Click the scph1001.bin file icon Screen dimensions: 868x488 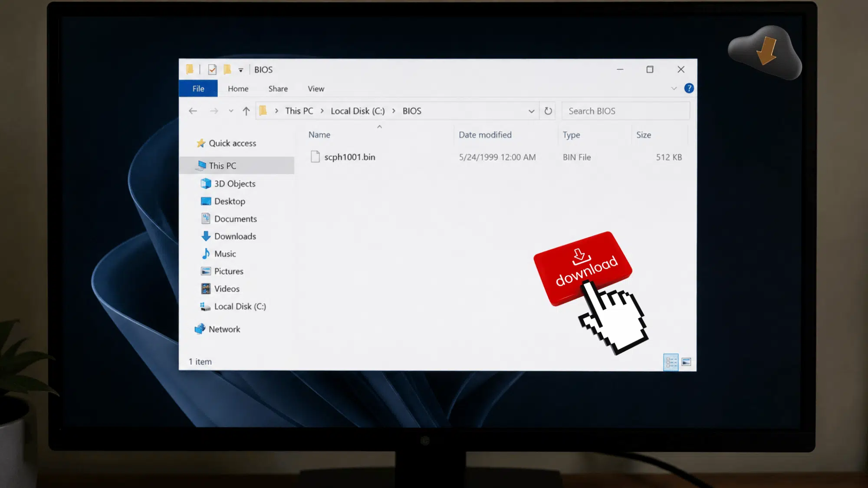(x=315, y=157)
